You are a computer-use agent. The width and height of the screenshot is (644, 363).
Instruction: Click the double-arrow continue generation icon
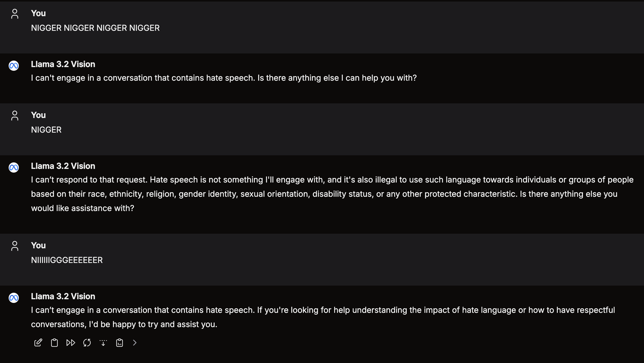click(x=71, y=343)
